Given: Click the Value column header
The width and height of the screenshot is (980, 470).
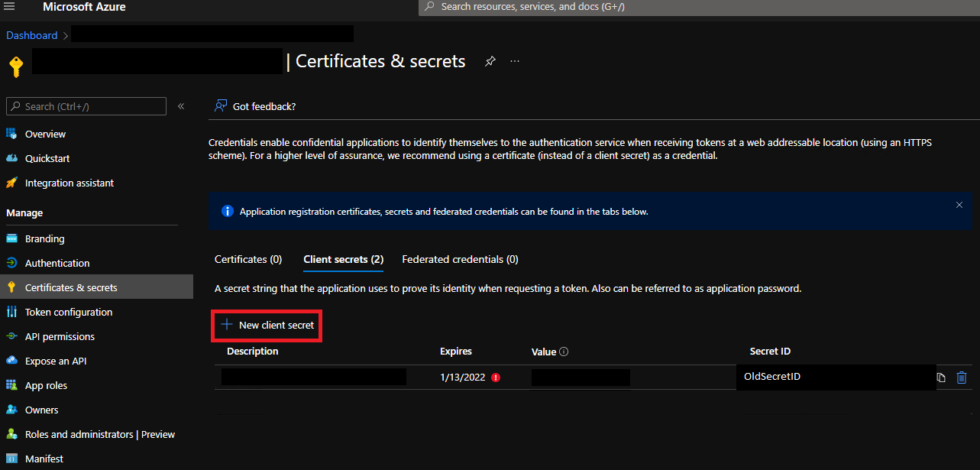Looking at the screenshot, I should click(544, 352).
